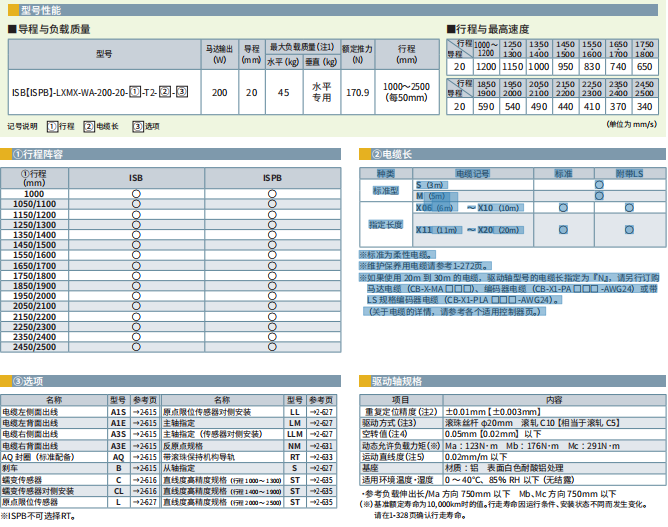Viewport: 668px width, 527px height.
Task: Click the option name 反原点规格
Action: click(x=183, y=446)
